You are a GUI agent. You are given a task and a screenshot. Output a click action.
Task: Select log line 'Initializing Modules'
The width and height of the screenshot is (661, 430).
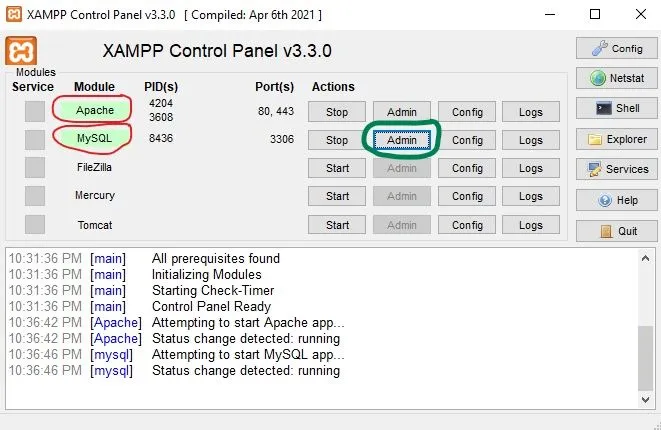tap(207, 274)
